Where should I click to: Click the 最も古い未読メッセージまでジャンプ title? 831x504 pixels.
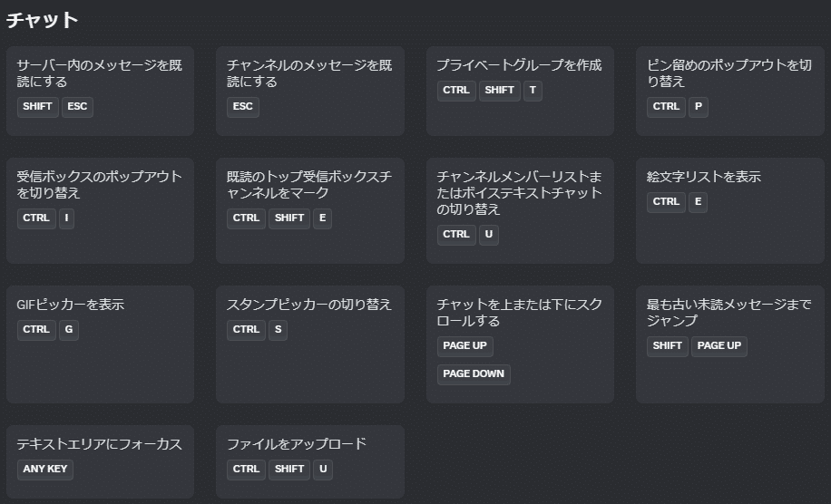(728, 313)
